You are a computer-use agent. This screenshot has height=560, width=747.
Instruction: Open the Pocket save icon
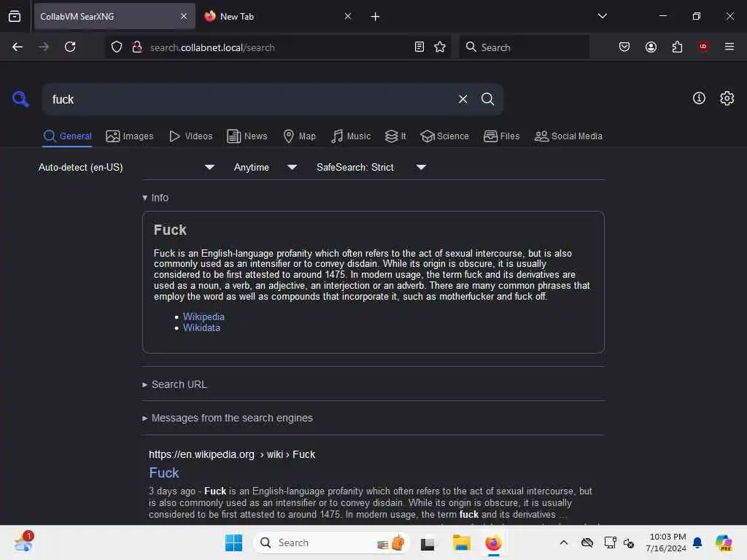[624, 47]
